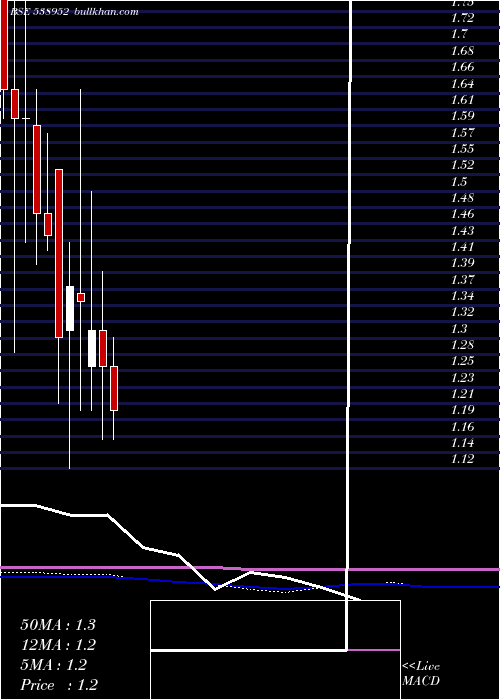Image resolution: width=500 pixels, height=700 pixels.
Task: Click the 1.34 price axis label
Action: [462, 296]
